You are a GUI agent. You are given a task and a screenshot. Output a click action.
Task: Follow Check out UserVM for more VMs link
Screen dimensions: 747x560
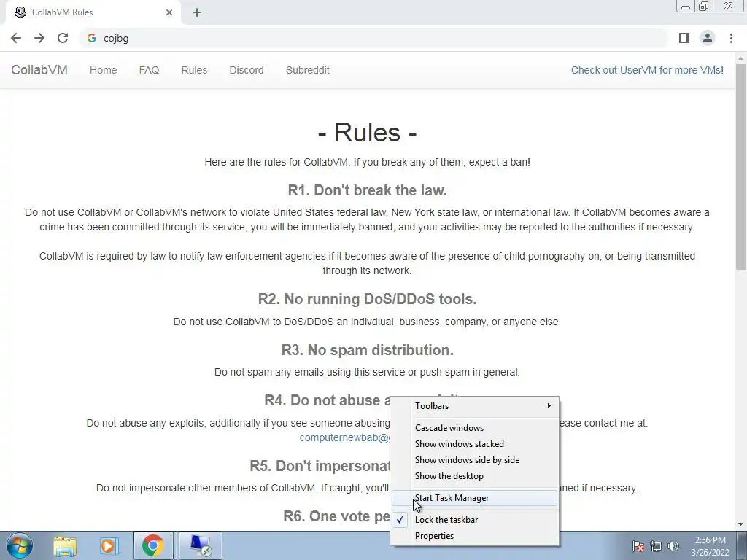point(647,70)
